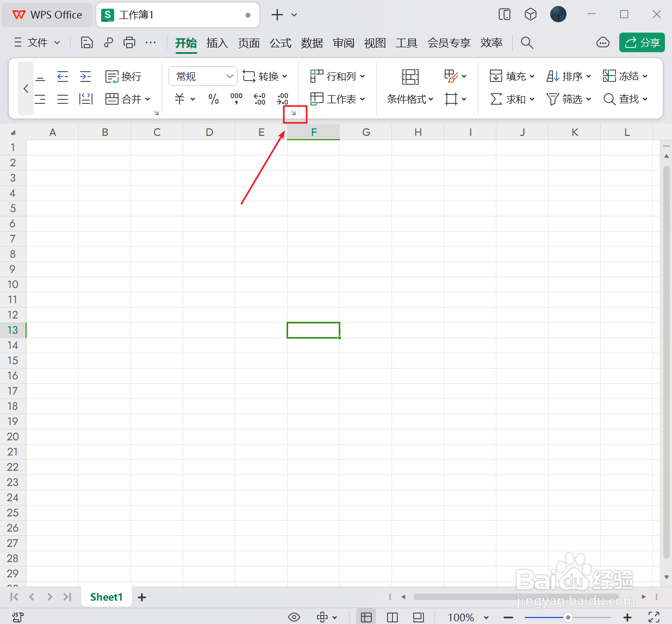The image size is (672, 624).
Task: Switch to page break preview view
Action: 392,617
